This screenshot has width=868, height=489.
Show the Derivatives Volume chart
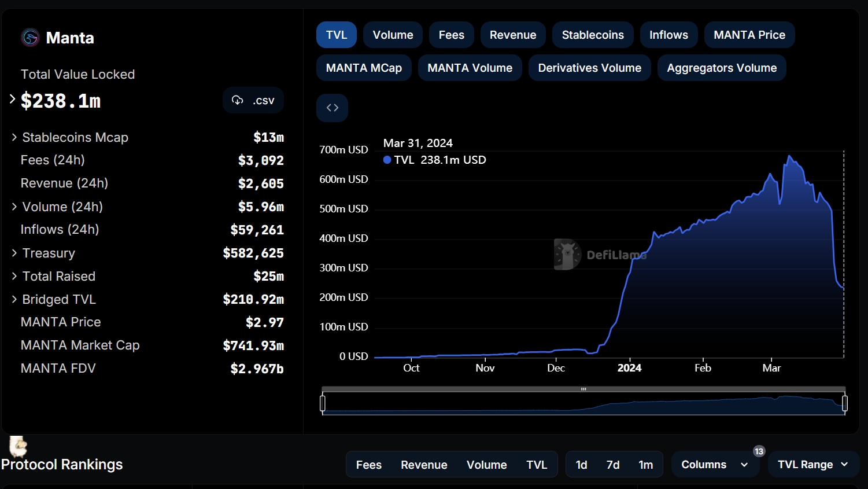[589, 68]
